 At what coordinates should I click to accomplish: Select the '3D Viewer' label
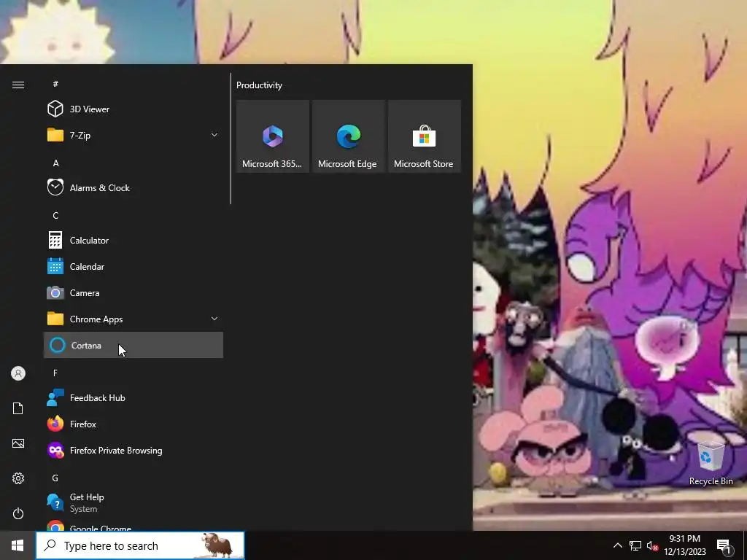click(90, 109)
